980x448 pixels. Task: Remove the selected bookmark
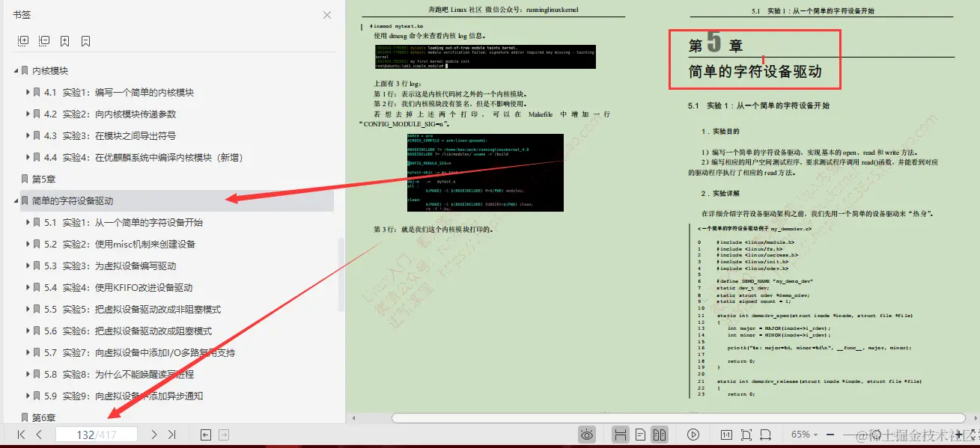point(85,40)
